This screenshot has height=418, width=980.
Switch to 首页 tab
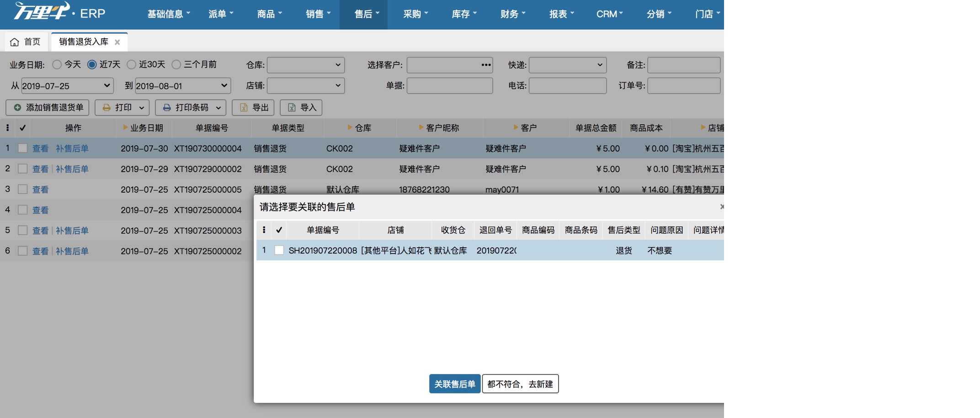click(26, 42)
